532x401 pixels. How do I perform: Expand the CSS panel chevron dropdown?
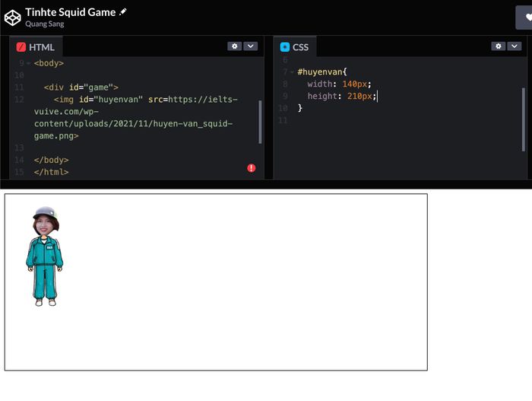coord(514,46)
